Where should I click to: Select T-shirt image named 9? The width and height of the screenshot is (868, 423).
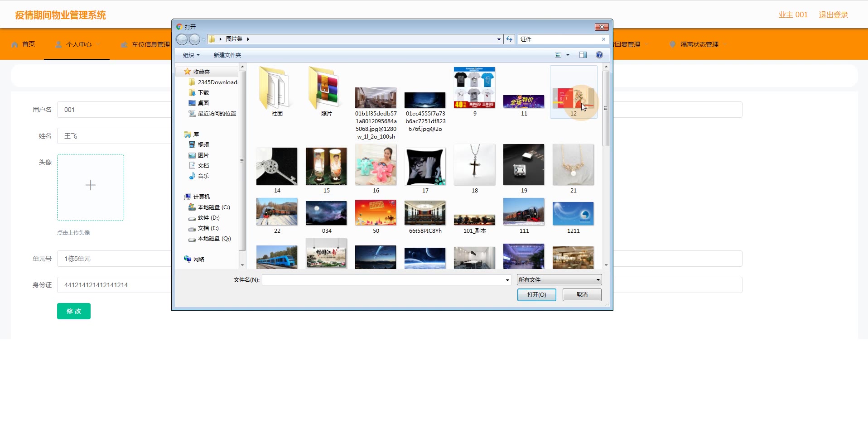coord(474,92)
